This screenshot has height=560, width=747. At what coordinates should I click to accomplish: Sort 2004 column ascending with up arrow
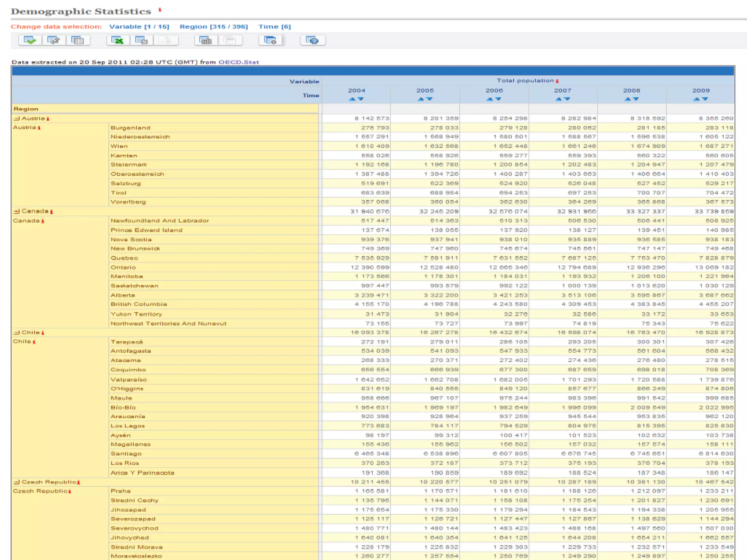(352, 99)
